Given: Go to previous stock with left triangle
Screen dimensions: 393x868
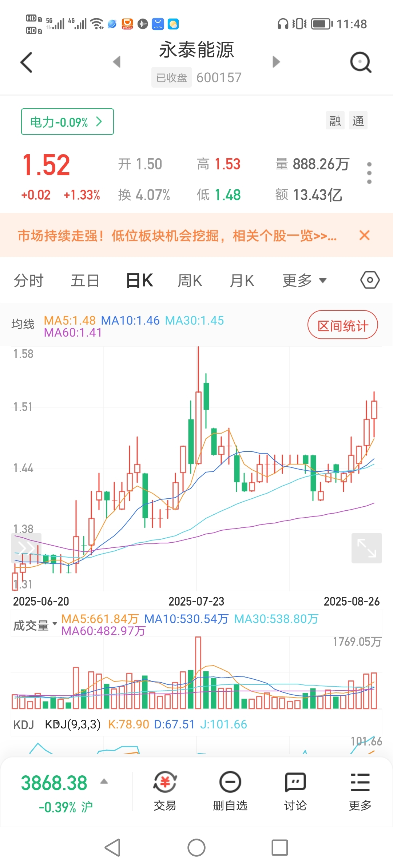Looking at the screenshot, I should tap(117, 62).
